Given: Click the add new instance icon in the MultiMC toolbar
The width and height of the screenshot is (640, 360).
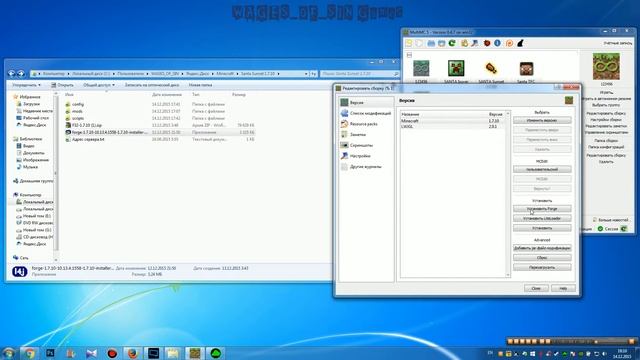Looking at the screenshot, I should click(409, 43).
